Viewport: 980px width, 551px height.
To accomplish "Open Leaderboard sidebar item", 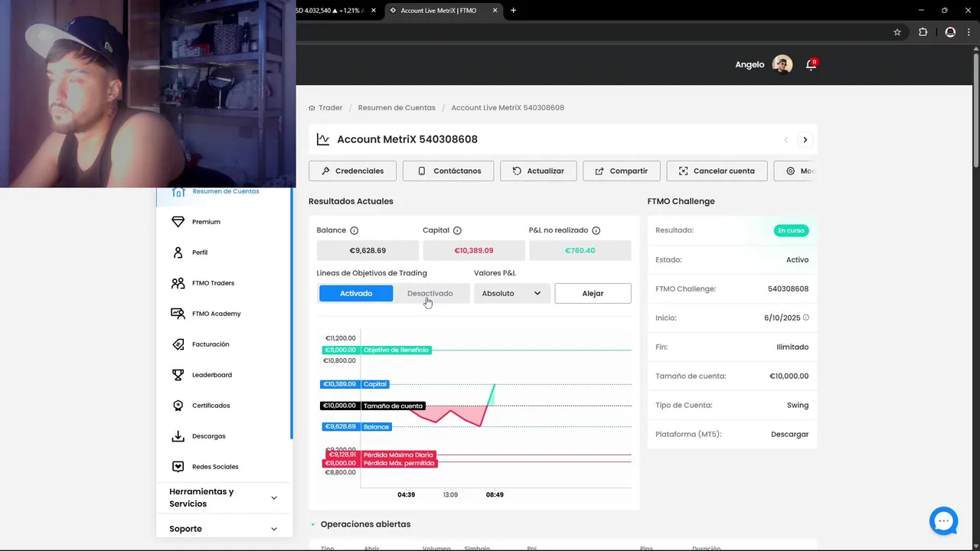I will pyautogui.click(x=224, y=375).
